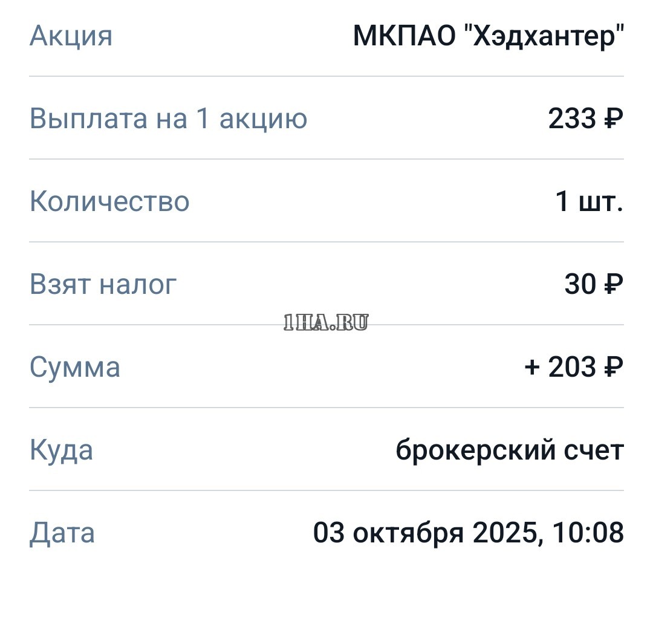Click the plus sign before 203

[x=532, y=367]
